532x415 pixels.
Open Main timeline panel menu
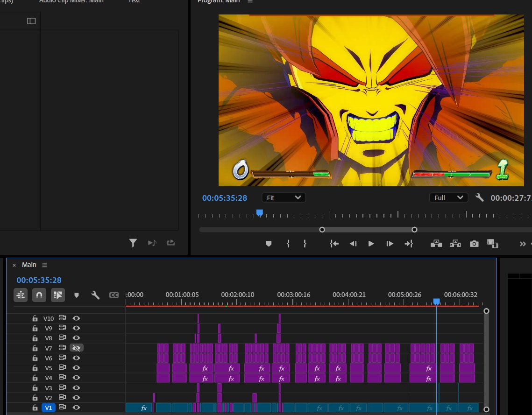coord(44,265)
